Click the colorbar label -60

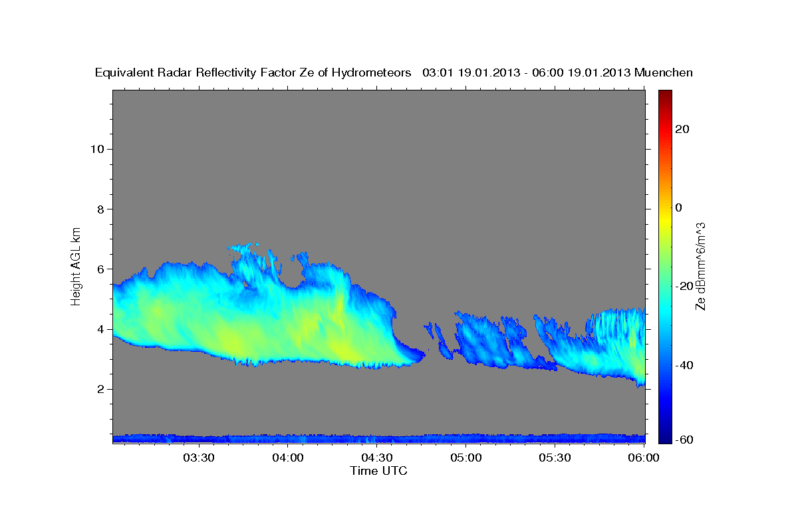click(x=684, y=439)
